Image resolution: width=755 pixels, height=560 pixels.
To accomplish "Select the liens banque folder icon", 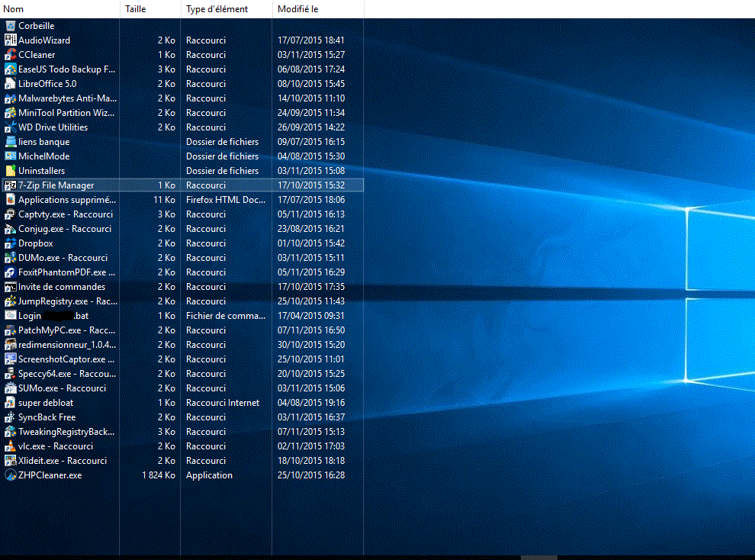I will click(x=10, y=142).
